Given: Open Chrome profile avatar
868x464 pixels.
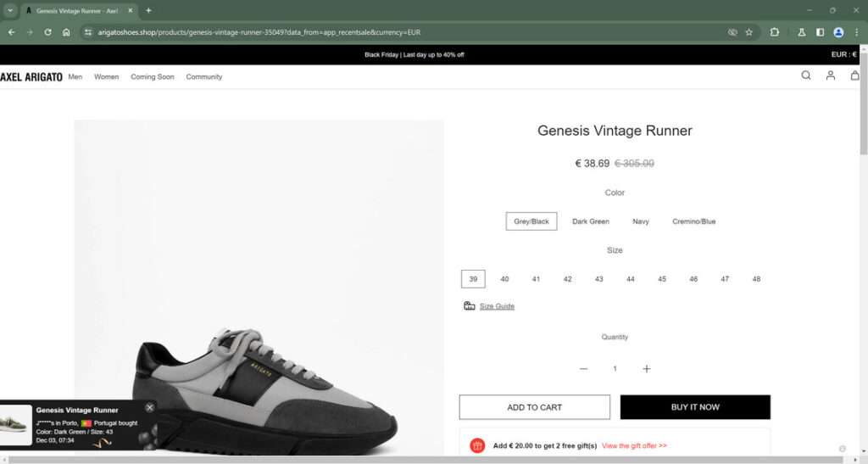Looking at the screenshot, I should 838,32.
